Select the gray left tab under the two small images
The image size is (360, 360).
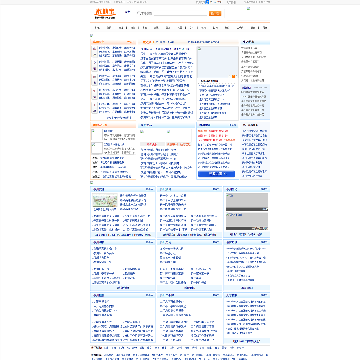tap(152, 144)
